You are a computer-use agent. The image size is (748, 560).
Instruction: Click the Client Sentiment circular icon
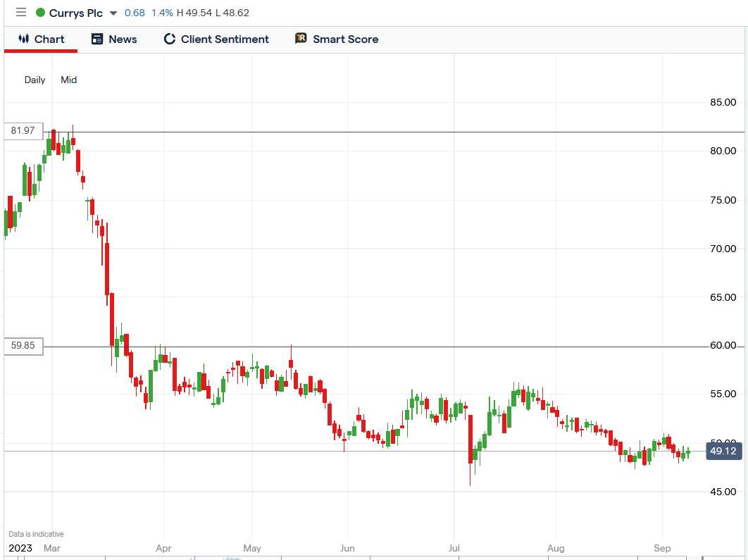pyautogui.click(x=169, y=39)
